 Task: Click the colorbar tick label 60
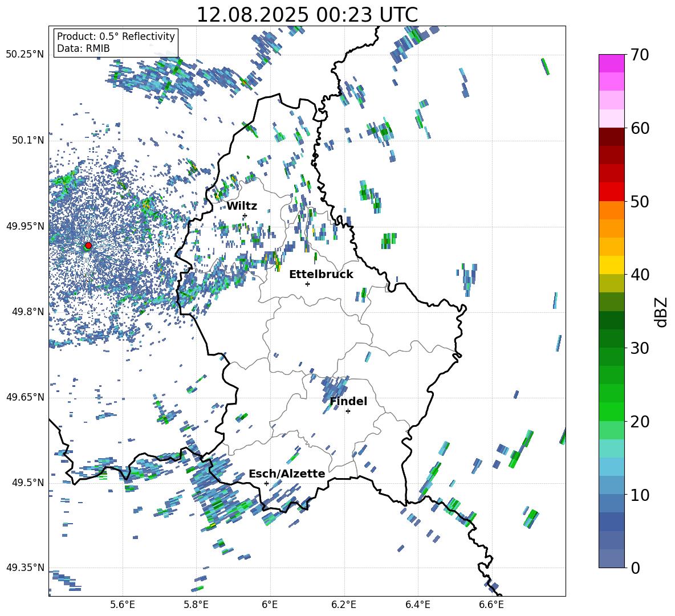tap(640, 128)
